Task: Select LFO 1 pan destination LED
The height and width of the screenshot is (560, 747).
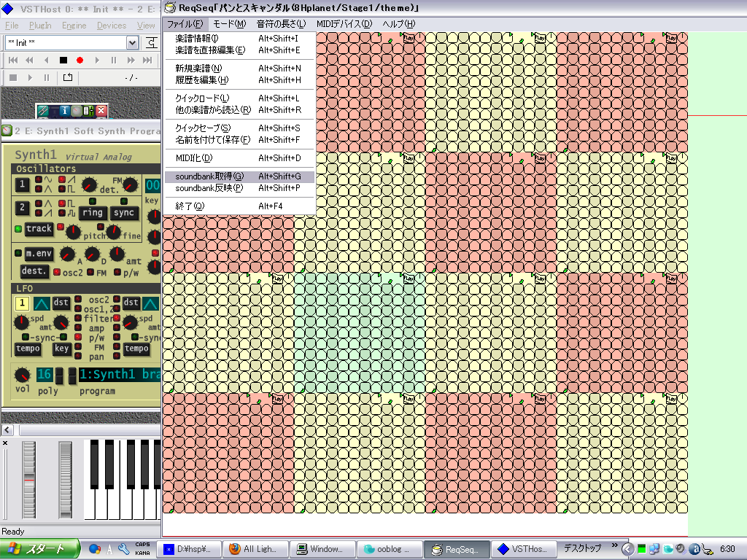Action: click(x=78, y=356)
